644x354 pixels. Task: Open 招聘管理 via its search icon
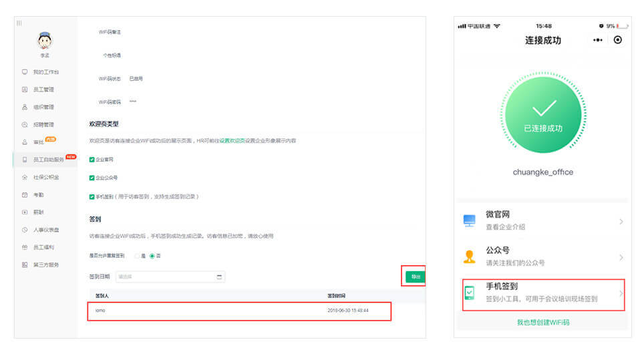coord(25,124)
